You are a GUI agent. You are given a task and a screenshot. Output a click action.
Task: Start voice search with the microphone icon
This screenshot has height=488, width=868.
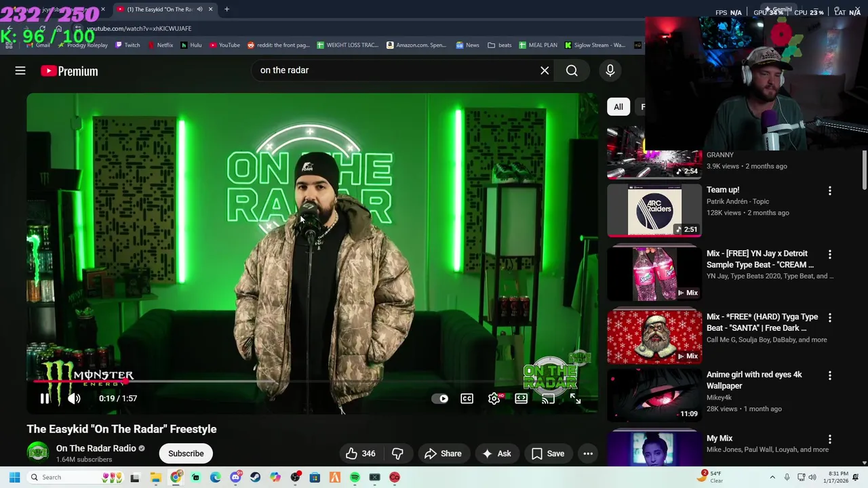[610, 70]
